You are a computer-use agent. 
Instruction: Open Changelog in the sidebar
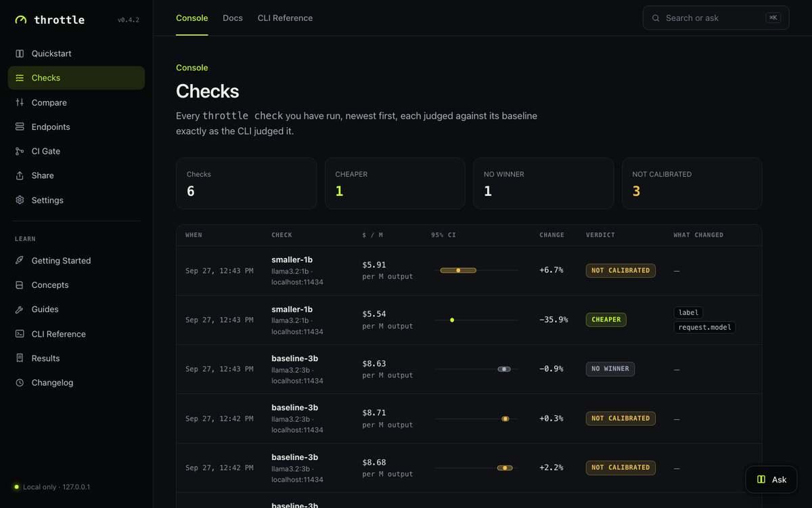76,383
